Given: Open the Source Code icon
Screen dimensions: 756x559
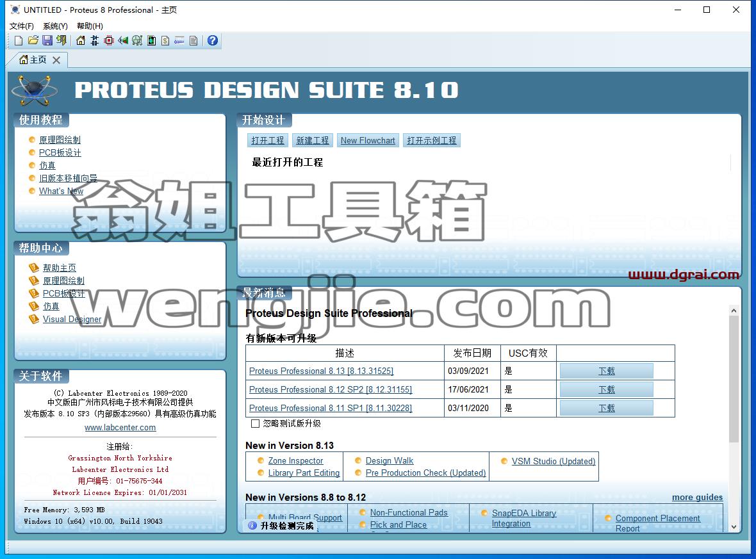Looking at the screenshot, I should click(179, 40).
